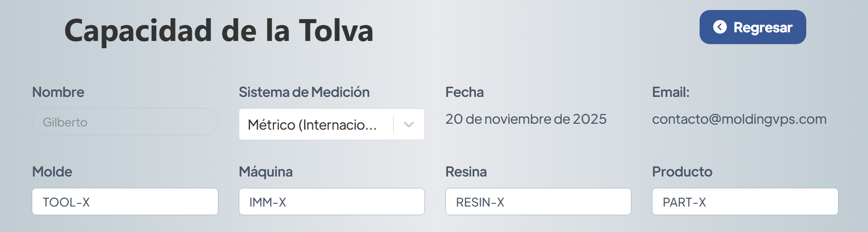Focus the Máquina field containing IMM-X

coord(331,202)
